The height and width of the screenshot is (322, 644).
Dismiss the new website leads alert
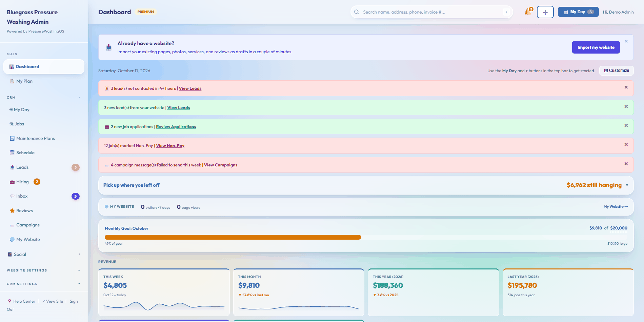[626, 107]
